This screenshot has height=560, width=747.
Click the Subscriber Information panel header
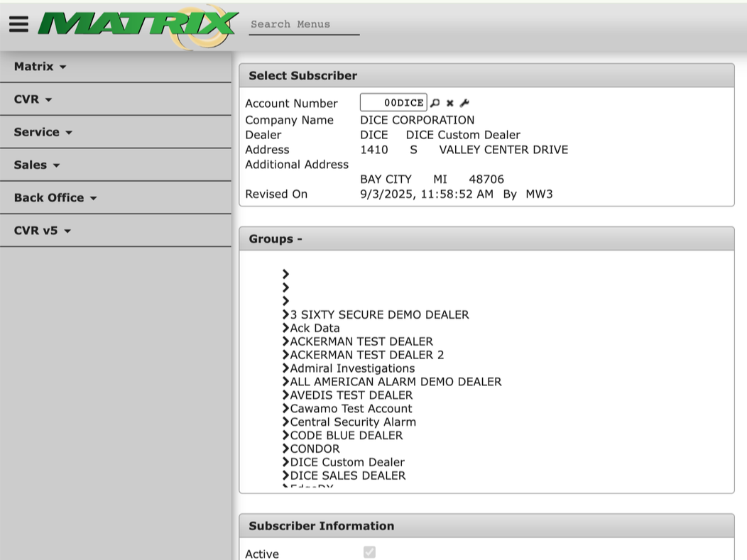486,526
